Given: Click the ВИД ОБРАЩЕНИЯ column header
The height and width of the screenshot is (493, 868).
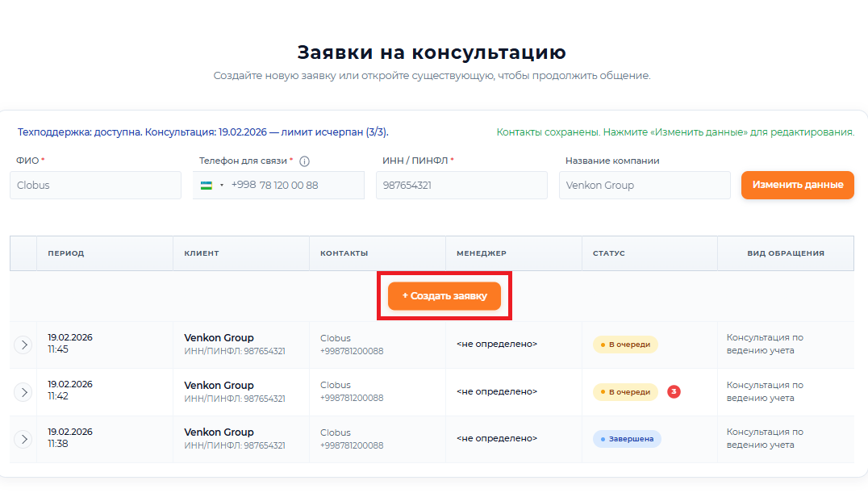Looking at the screenshot, I should (785, 253).
